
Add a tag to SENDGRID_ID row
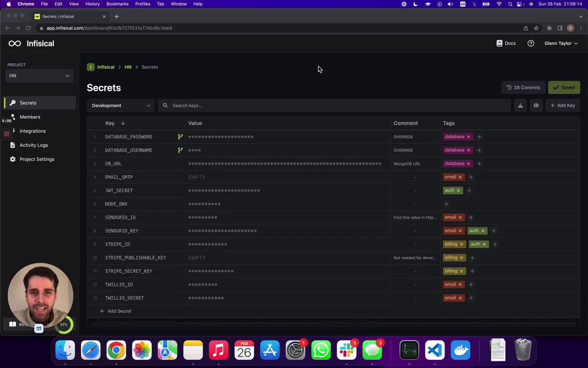471,217
